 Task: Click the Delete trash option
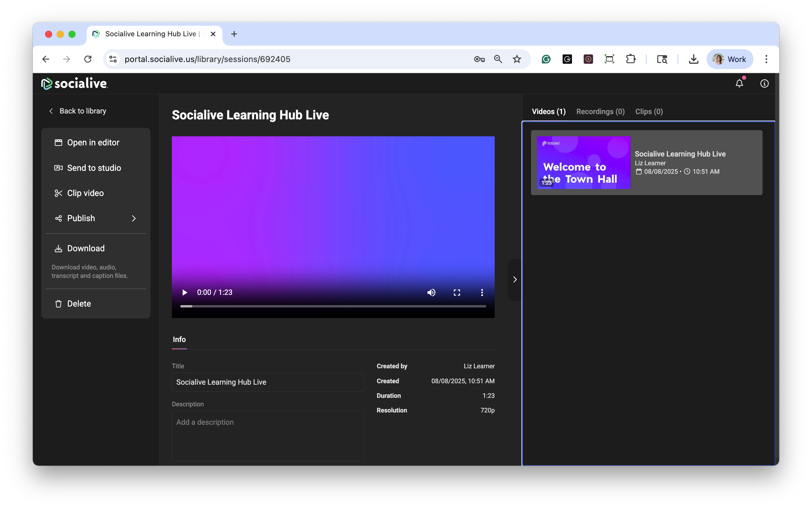79,304
